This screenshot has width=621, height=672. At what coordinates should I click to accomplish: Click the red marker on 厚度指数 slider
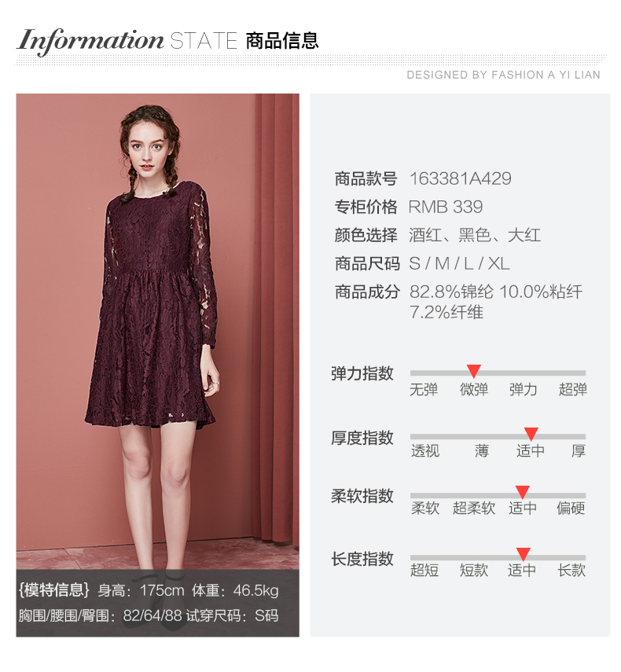point(531,434)
